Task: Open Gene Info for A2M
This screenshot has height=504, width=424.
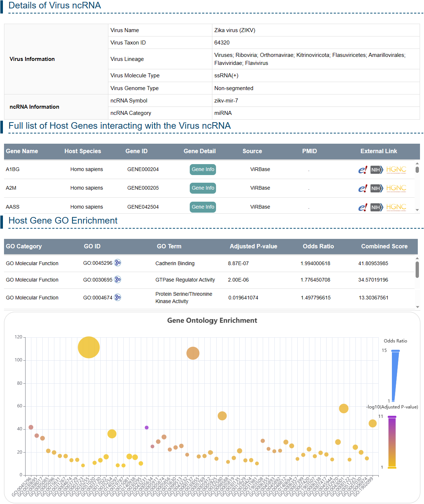Action: point(203,188)
